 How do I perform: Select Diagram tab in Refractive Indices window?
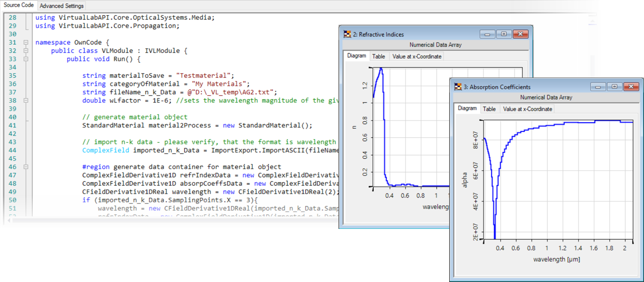click(x=356, y=56)
